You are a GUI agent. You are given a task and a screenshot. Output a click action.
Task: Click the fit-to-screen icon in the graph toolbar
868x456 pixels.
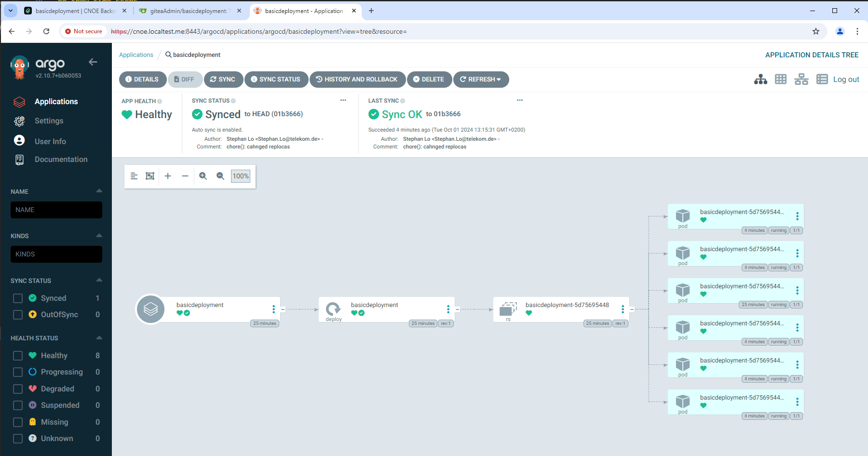tap(150, 176)
